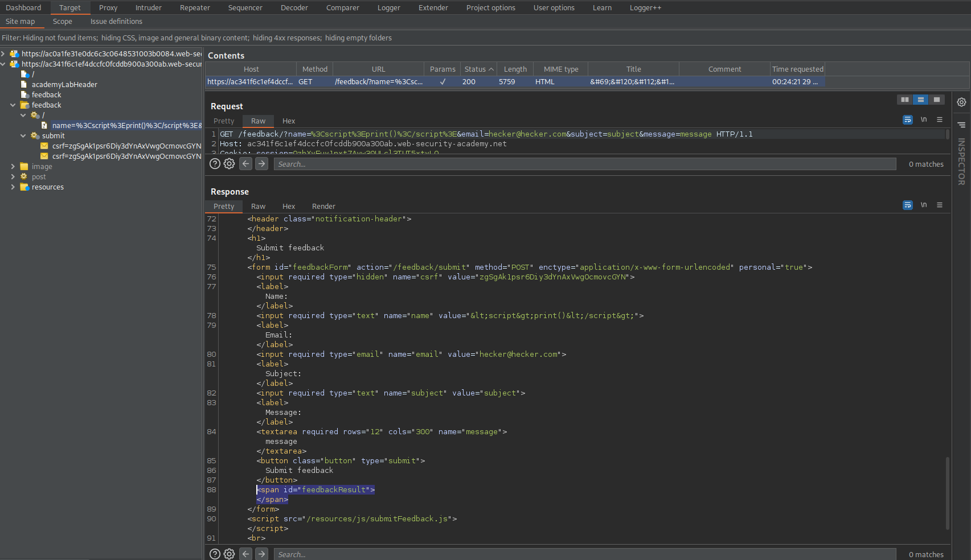Select the Hex tab in Response
Screen dimensions: 971x560
(x=289, y=207)
